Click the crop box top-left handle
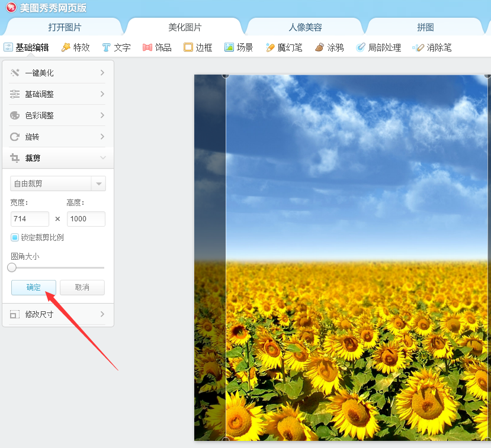 226,76
